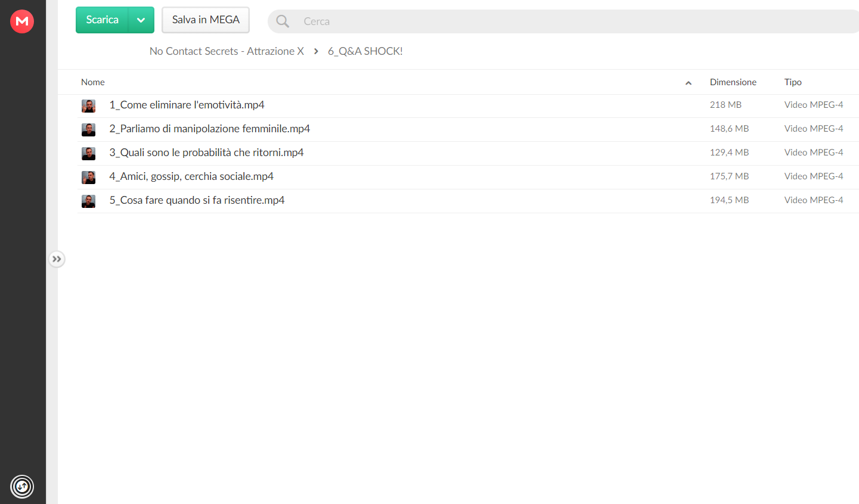
Task: Click the 129,4 MB size value
Action: [729, 153]
